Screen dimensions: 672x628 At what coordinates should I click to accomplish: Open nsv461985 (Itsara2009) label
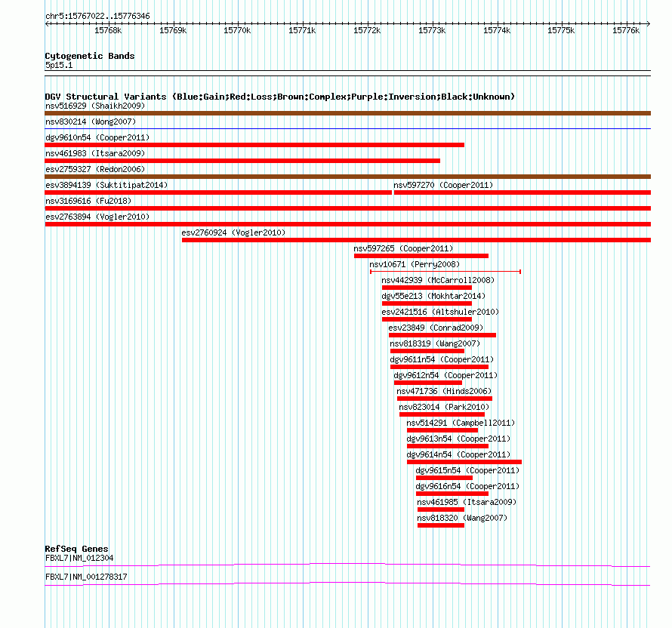point(467,502)
